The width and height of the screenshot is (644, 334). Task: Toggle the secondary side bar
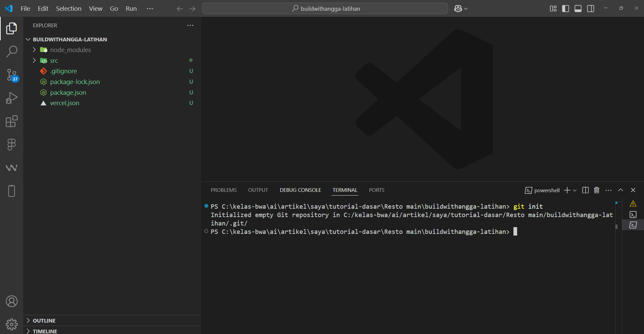point(591,9)
